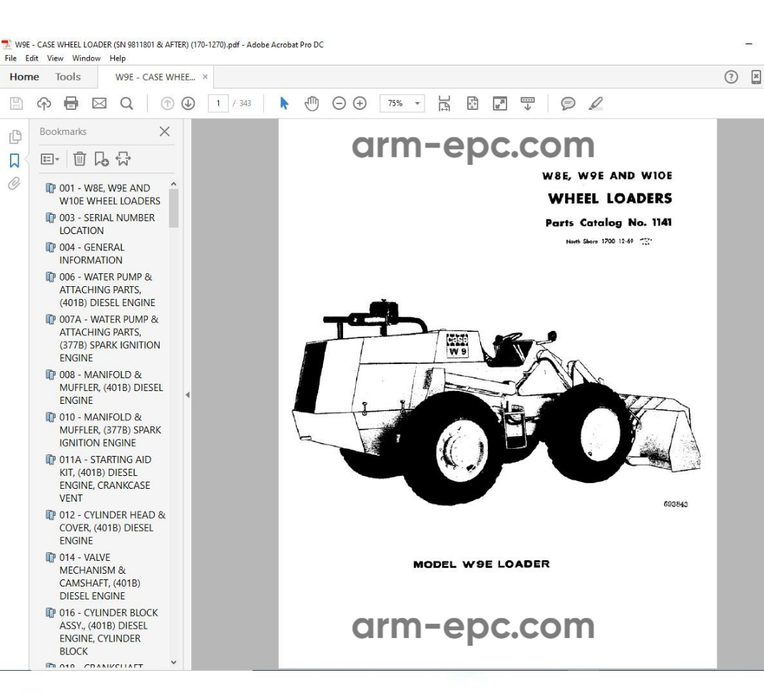Click the partially hidden icon at top right
The image size is (764, 700).
[757, 77]
